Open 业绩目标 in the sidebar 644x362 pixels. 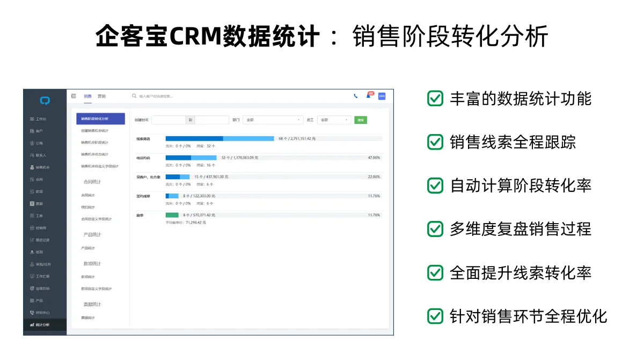(40, 289)
